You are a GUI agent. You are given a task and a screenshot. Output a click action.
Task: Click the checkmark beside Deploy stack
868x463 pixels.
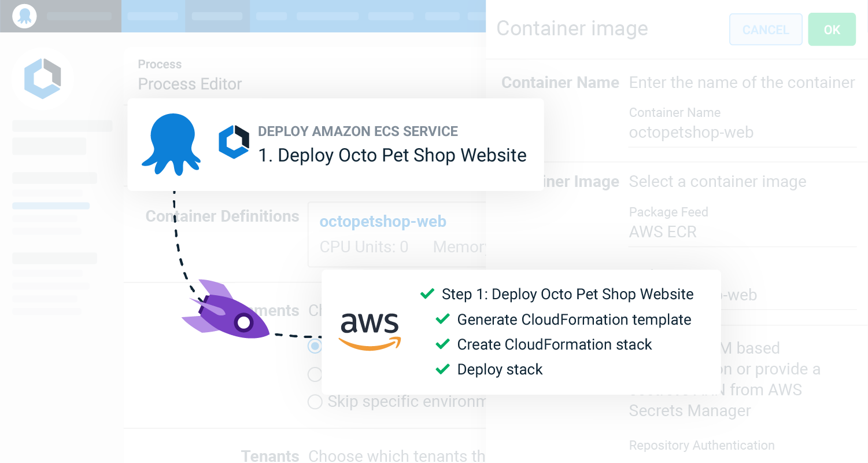coord(443,369)
